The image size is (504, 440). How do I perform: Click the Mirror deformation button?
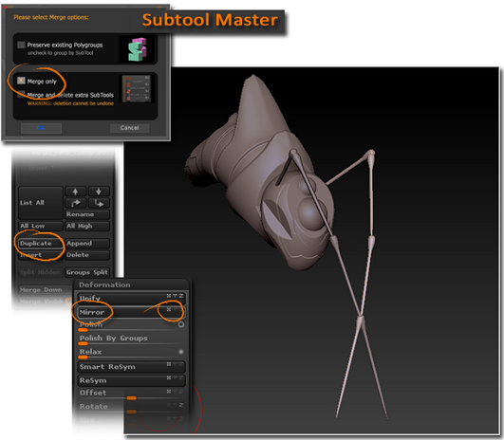click(131, 312)
